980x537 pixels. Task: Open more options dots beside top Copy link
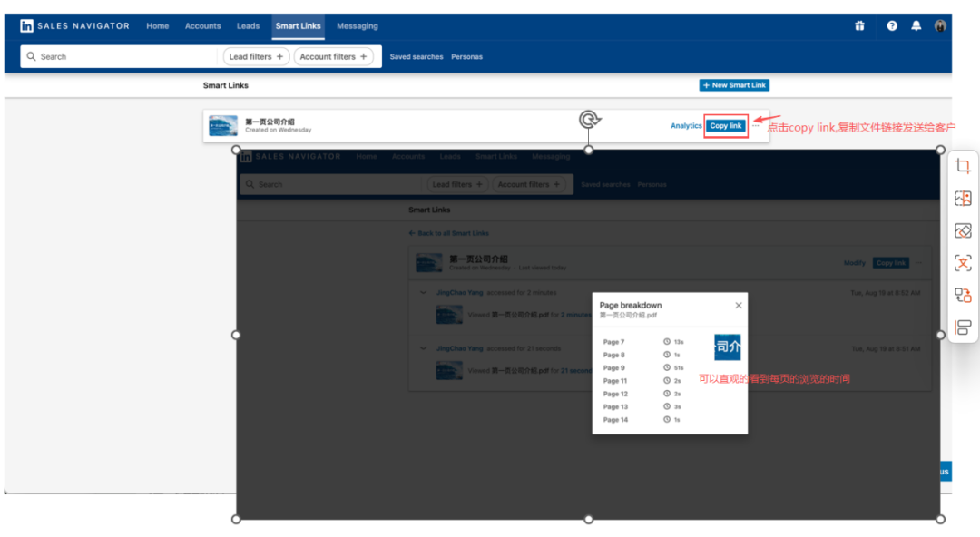tap(756, 126)
